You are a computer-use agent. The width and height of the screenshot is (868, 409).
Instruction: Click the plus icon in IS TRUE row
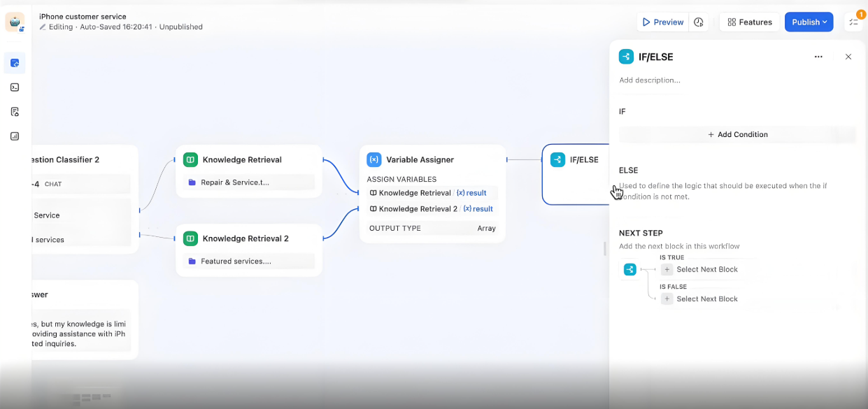tap(667, 269)
